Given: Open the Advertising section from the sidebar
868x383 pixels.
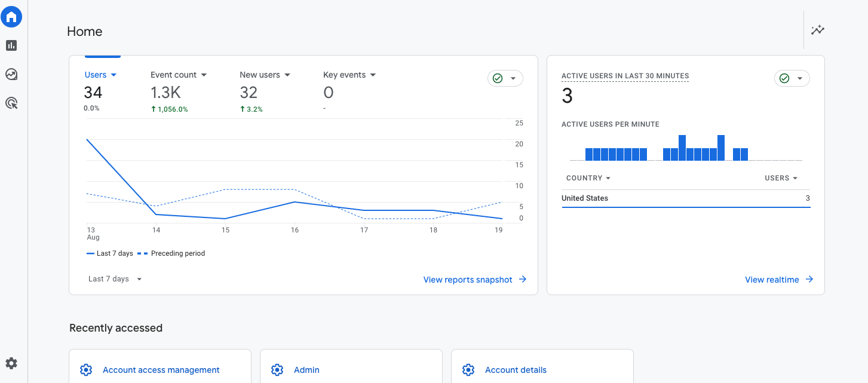Looking at the screenshot, I should (x=11, y=103).
